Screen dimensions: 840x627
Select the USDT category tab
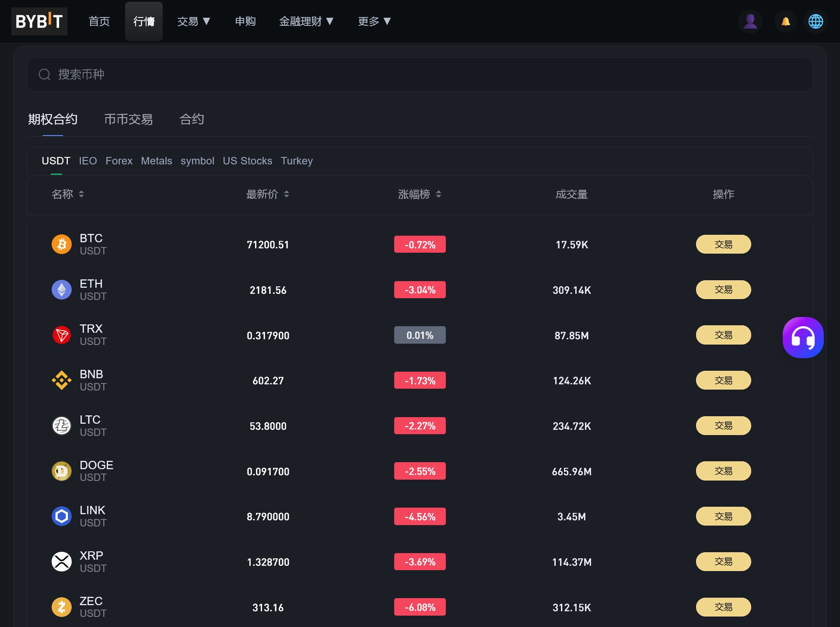[x=56, y=161]
